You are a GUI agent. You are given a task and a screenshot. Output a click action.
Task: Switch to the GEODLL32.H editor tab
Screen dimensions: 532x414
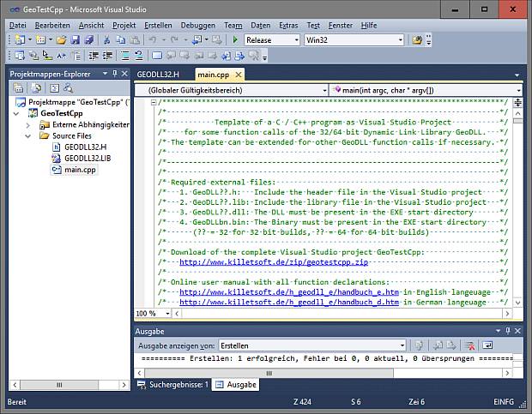158,75
